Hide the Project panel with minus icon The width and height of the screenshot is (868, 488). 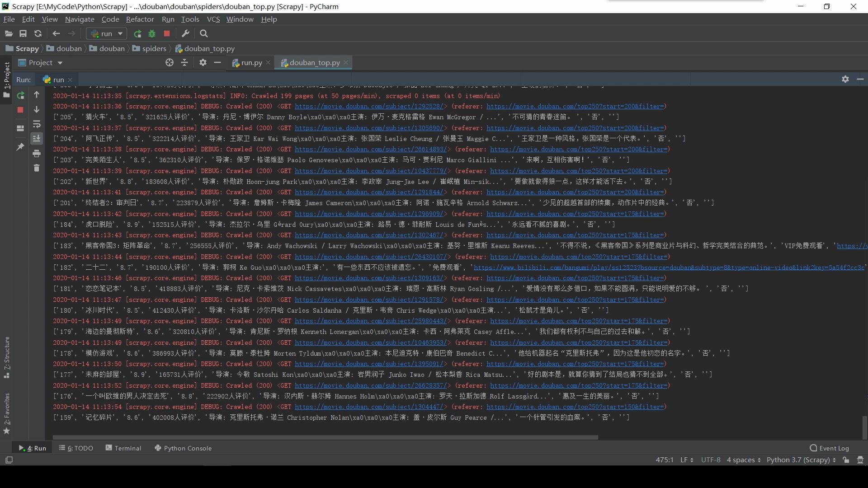tap(217, 62)
